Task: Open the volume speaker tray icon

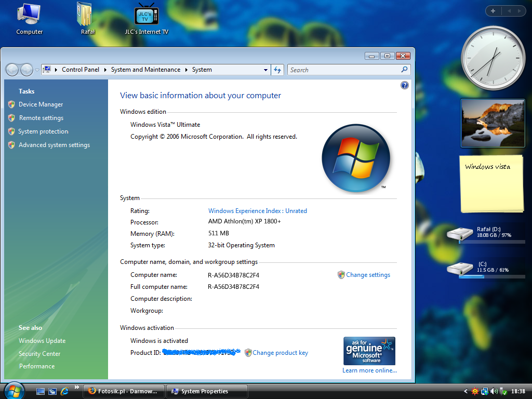Action: 494,392
